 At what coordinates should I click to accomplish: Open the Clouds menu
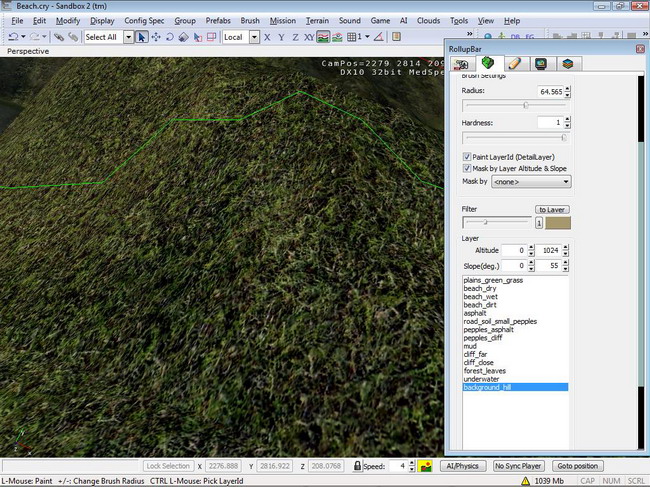428,21
